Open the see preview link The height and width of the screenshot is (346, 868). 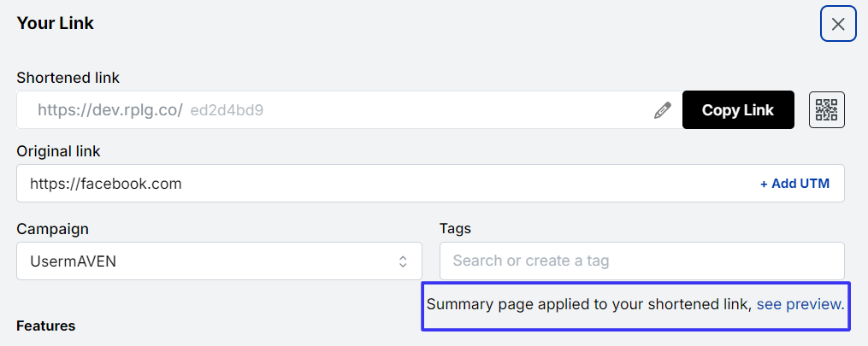[x=800, y=304]
